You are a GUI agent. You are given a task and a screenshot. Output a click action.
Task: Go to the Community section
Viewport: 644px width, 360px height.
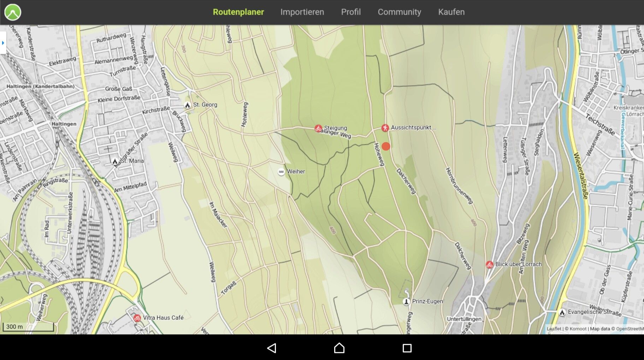click(399, 12)
